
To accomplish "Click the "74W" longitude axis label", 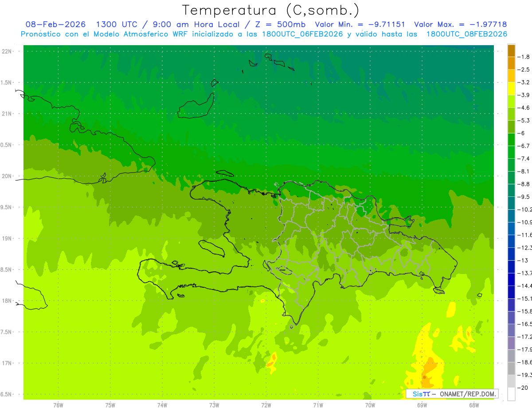I will [x=162, y=405].
